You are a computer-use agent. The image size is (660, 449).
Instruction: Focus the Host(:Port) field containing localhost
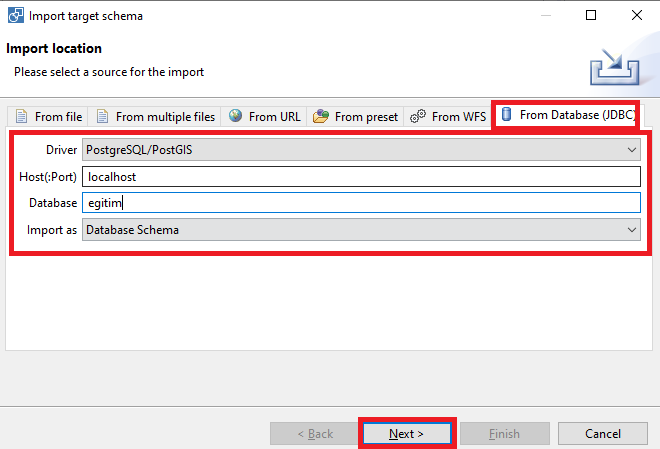click(x=361, y=177)
